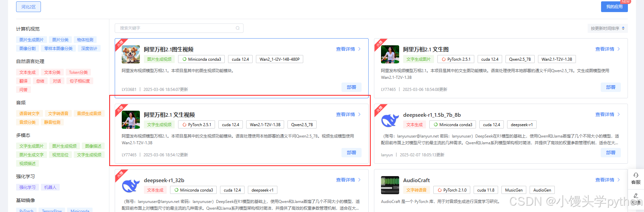
Task: Select the 对话 filter tag
Action: pyautogui.click(x=57, y=81)
